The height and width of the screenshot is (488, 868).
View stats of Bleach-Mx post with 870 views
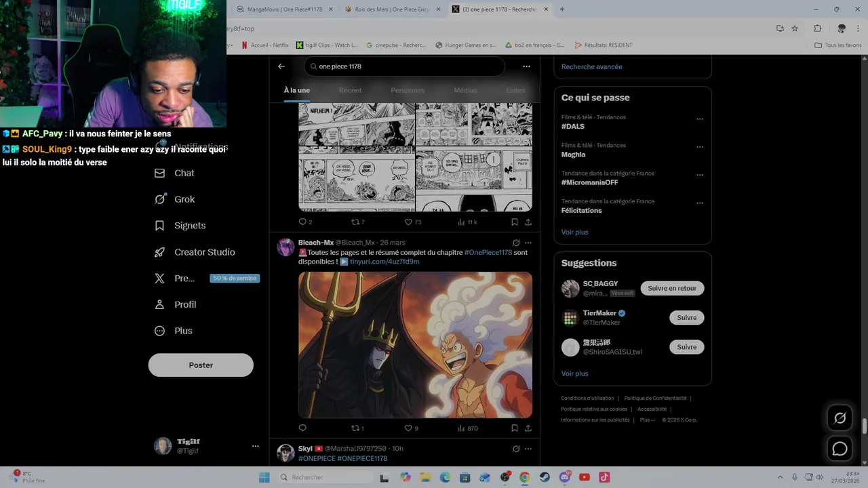468,428
